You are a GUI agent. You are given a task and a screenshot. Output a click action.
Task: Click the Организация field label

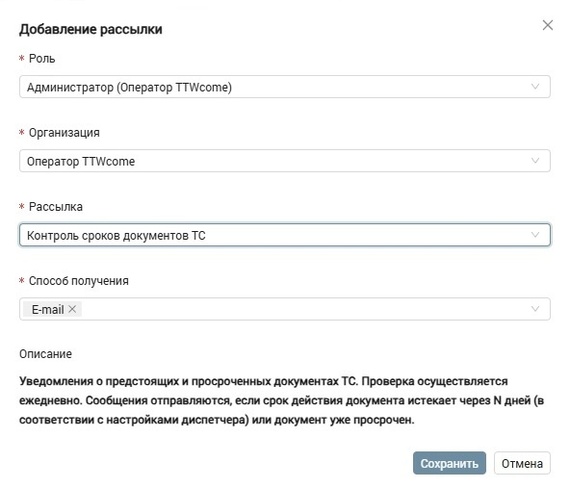click(64, 133)
